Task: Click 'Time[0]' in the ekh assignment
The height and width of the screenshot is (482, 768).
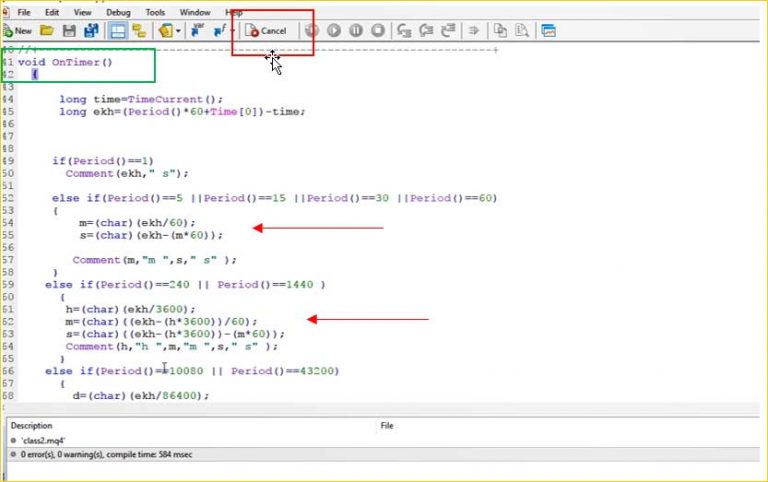Action: 234,112
